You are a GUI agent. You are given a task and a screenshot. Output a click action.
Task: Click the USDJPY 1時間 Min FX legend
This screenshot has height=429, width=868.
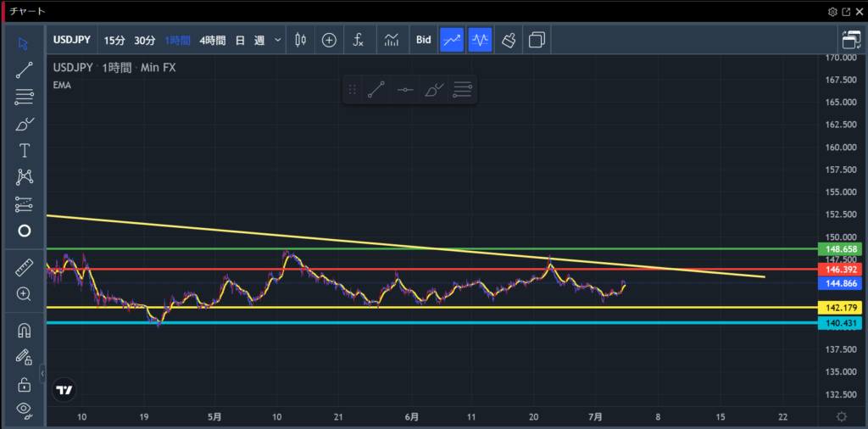click(114, 68)
